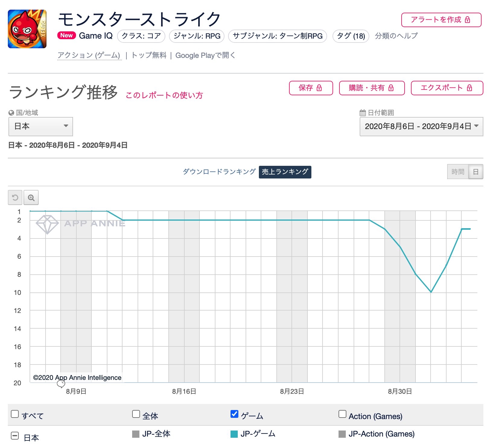Screen dimensions: 490x448
Task: Click the 8月23日 axis label
Action: coord(292,391)
